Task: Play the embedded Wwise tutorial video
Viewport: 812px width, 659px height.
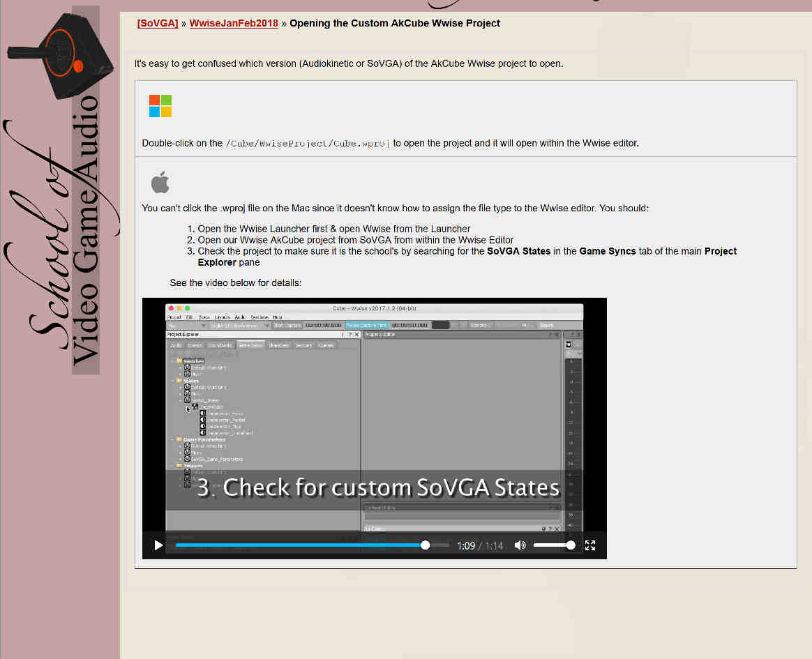Action: coord(158,545)
